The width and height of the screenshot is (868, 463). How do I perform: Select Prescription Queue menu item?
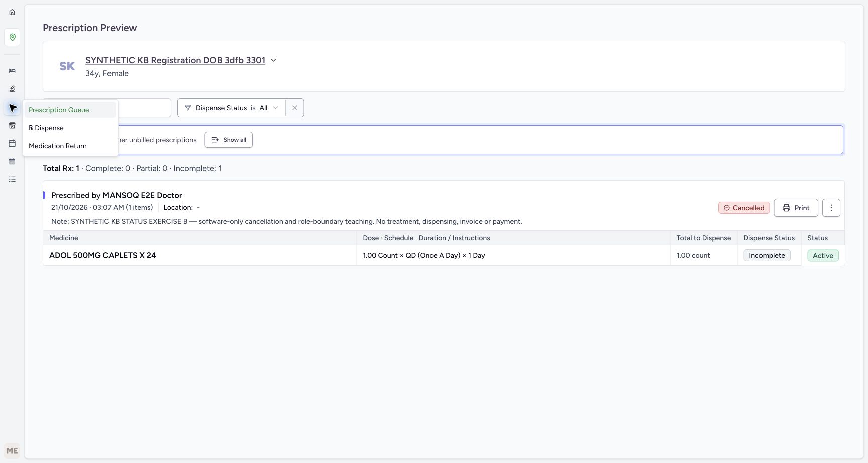70,110
